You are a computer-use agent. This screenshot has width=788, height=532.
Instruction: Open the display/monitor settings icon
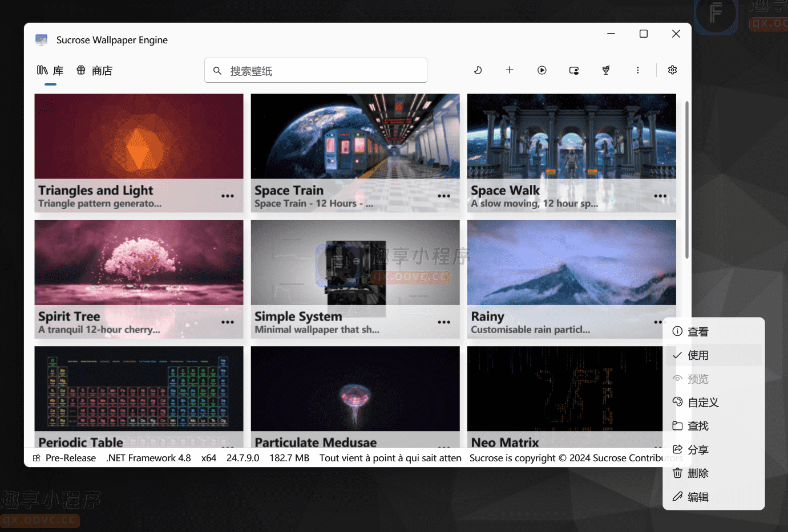tap(574, 70)
